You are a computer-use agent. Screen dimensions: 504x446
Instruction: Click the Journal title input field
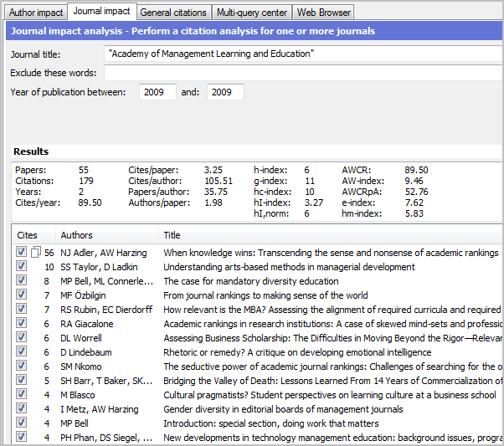[x=303, y=54]
